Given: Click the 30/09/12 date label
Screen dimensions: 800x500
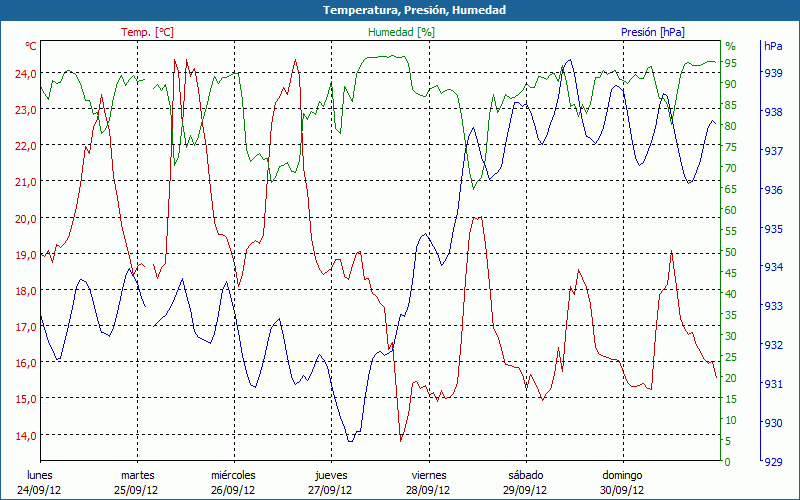Looking at the screenshot, I should pos(622,490).
